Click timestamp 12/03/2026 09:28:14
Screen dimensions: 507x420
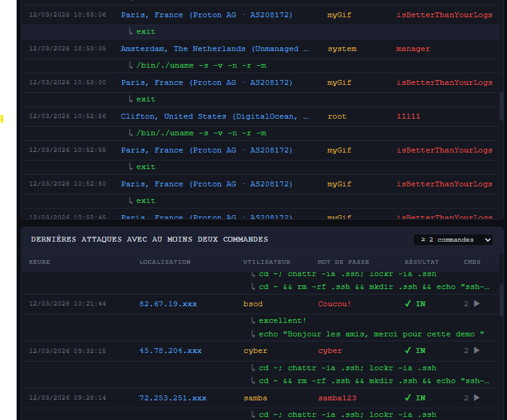[68, 398]
